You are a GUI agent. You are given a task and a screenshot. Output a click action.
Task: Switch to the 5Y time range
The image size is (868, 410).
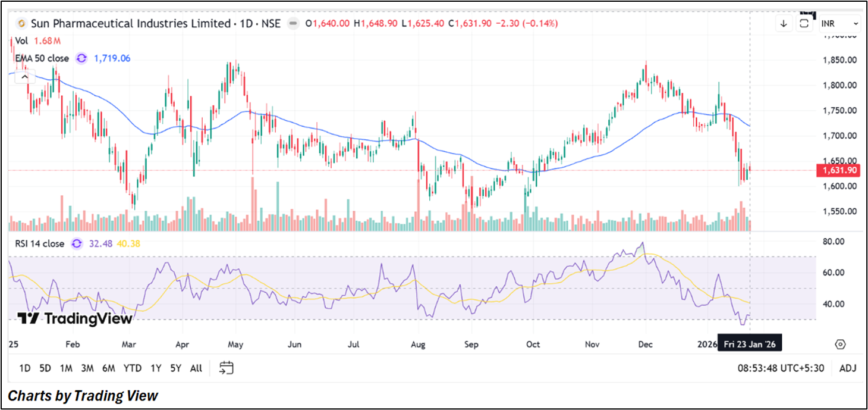tap(175, 368)
